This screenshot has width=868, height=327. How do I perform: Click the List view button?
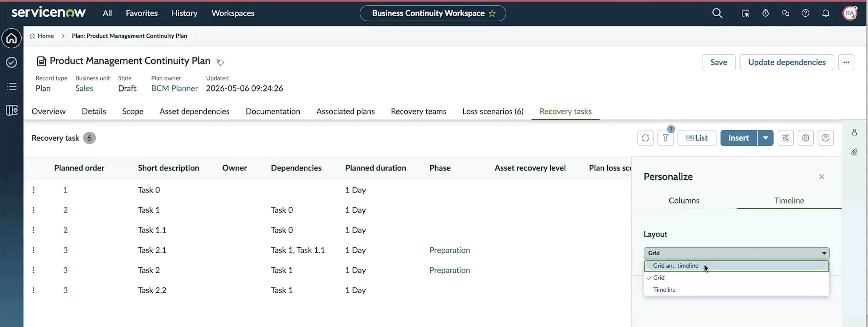point(697,138)
